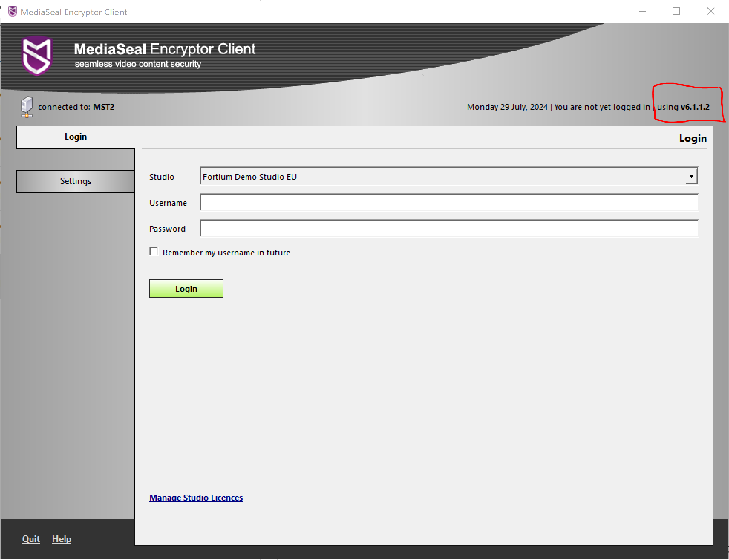Minimize the Encryptor Client window

tap(643, 12)
